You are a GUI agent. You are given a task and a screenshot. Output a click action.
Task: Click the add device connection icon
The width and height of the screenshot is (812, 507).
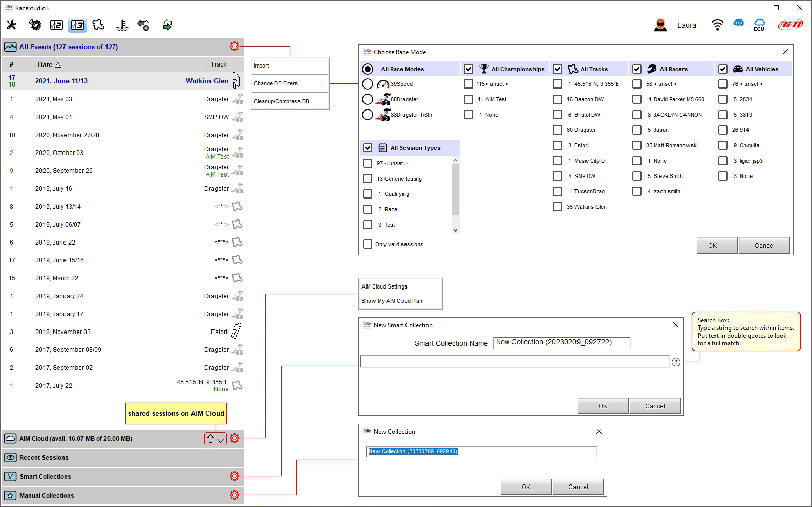pyautogui.click(x=143, y=25)
